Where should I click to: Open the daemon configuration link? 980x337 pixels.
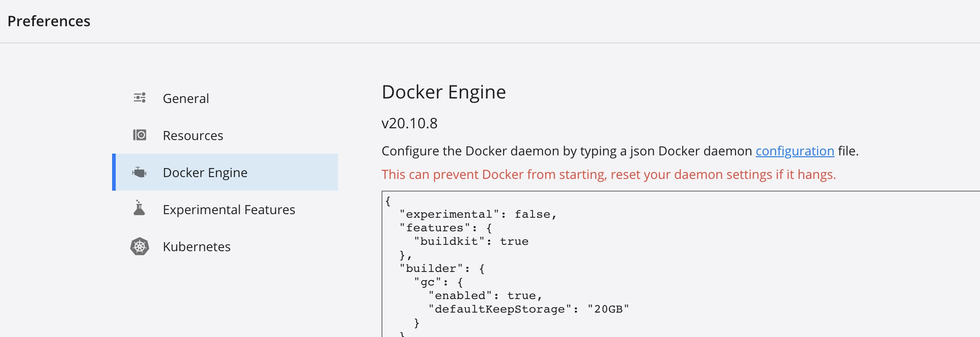click(x=795, y=151)
